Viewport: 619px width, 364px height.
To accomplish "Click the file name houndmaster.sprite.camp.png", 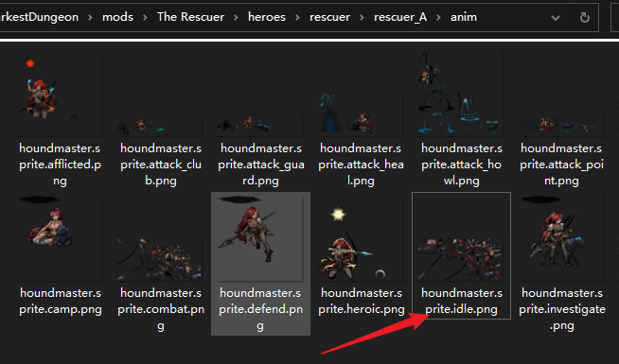I will (61, 301).
